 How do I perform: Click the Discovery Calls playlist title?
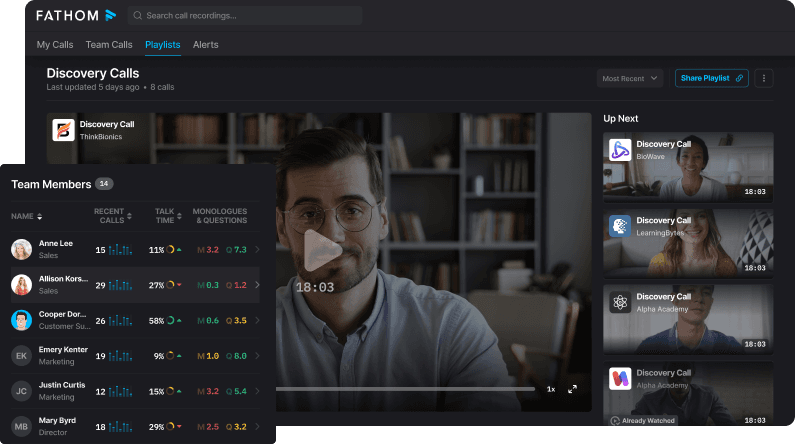click(93, 73)
